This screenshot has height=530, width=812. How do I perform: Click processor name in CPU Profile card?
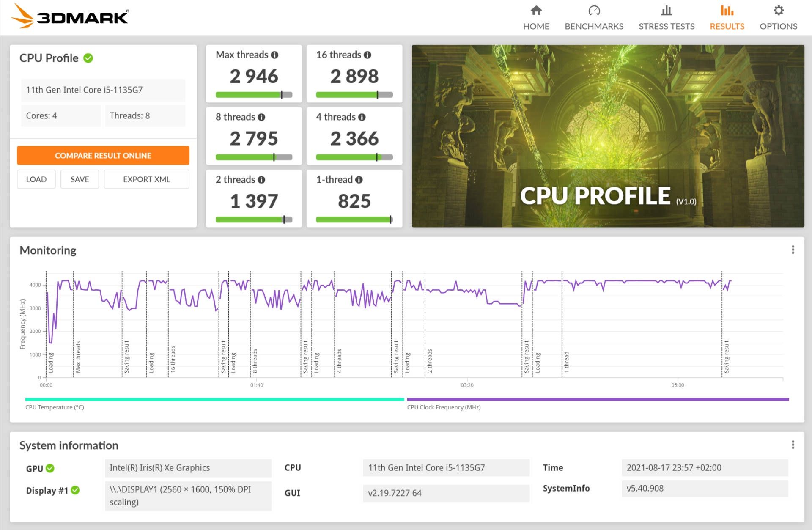click(103, 90)
